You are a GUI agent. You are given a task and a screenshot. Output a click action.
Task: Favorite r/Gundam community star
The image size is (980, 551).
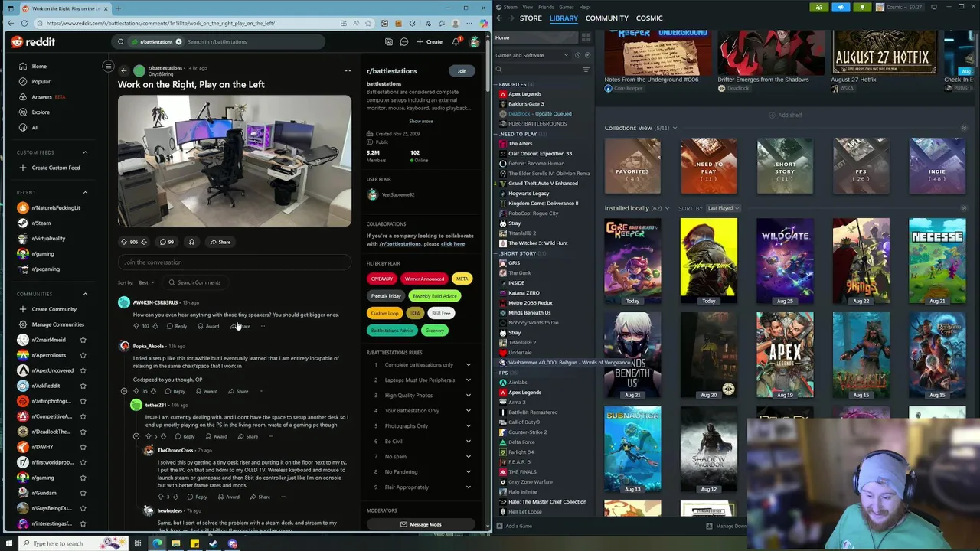point(83,493)
